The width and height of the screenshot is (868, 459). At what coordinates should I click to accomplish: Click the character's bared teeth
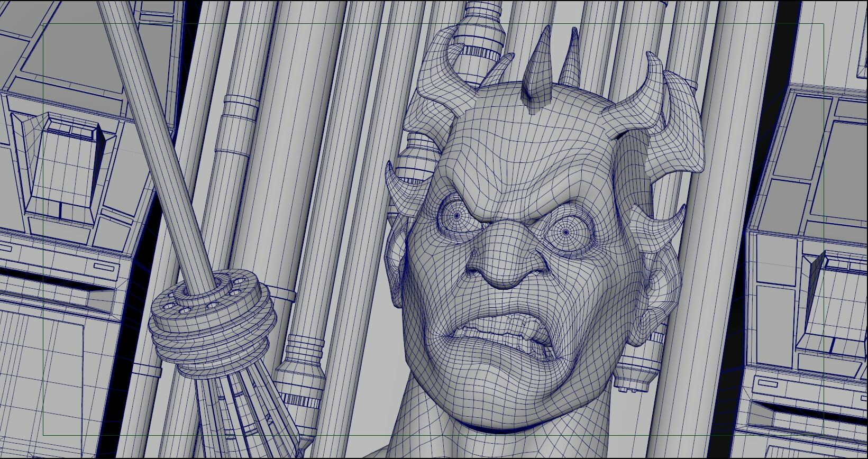tap(508, 333)
